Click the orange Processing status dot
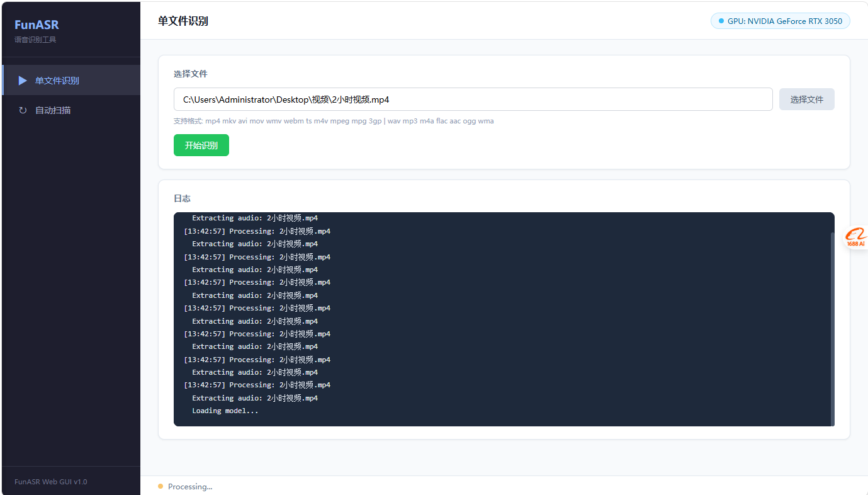 (161, 486)
